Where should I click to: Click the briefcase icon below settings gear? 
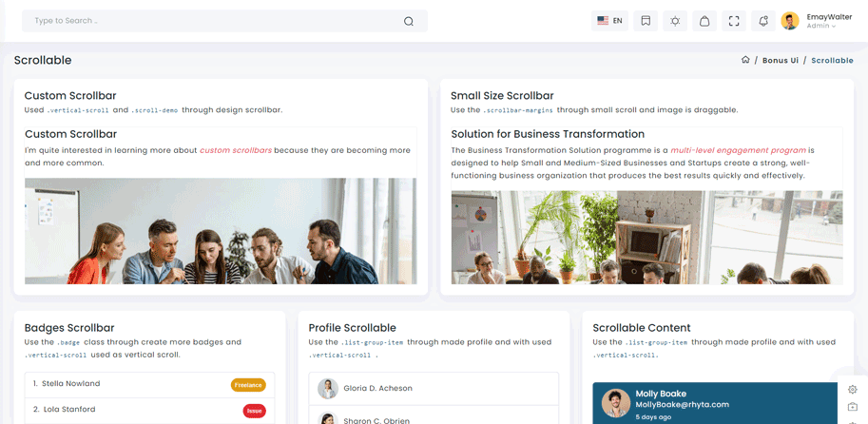click(853, 408)
